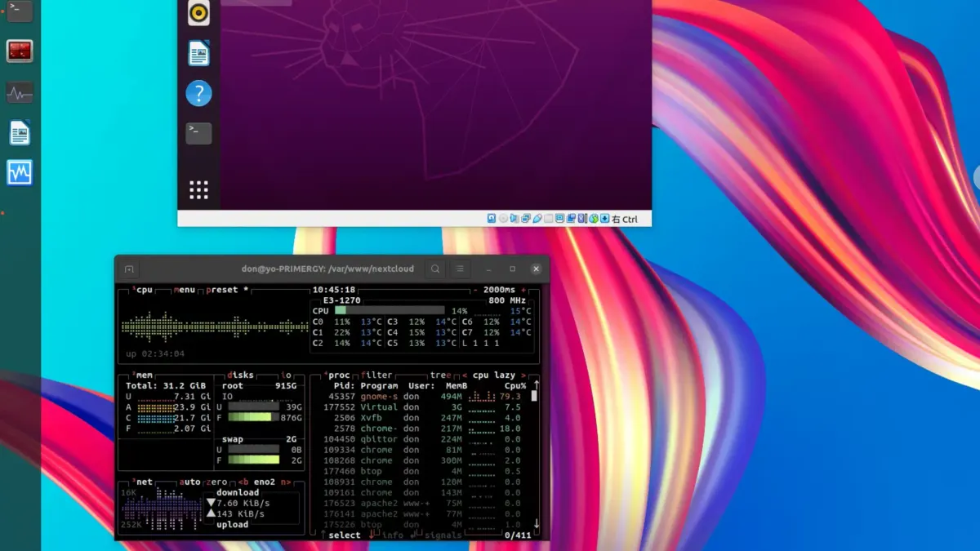Launch the red Terminator icon in the host dock

(x=20, y=51)
